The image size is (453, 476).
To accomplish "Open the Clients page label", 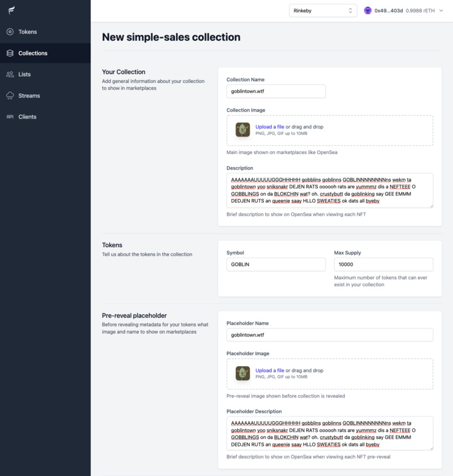I will point(27,117).
